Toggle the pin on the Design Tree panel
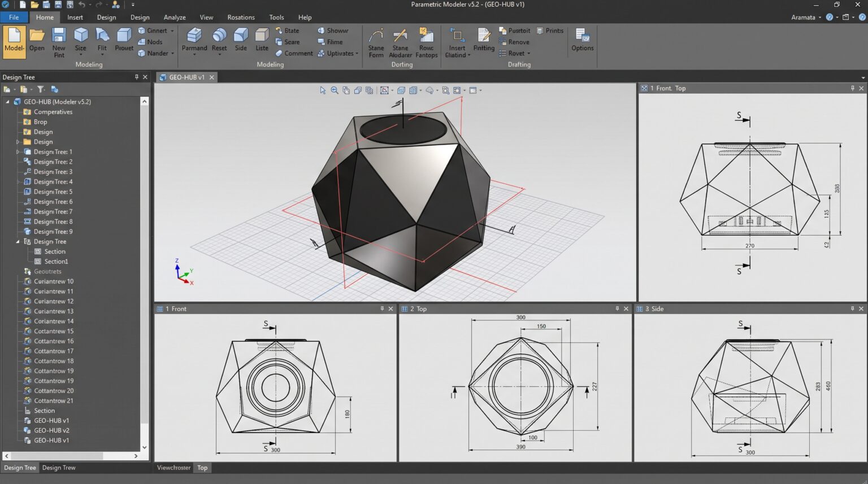 click(136, 77)
